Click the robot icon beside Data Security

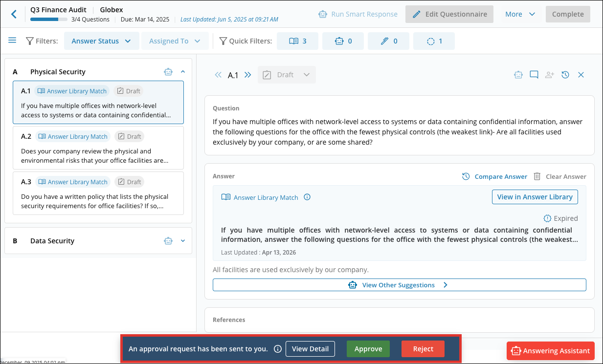(x=168, y=241)
